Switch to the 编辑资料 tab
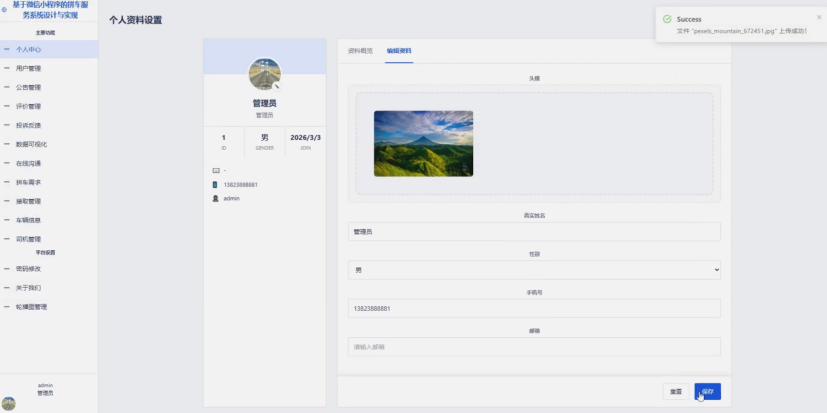 (x=399, y=51)
